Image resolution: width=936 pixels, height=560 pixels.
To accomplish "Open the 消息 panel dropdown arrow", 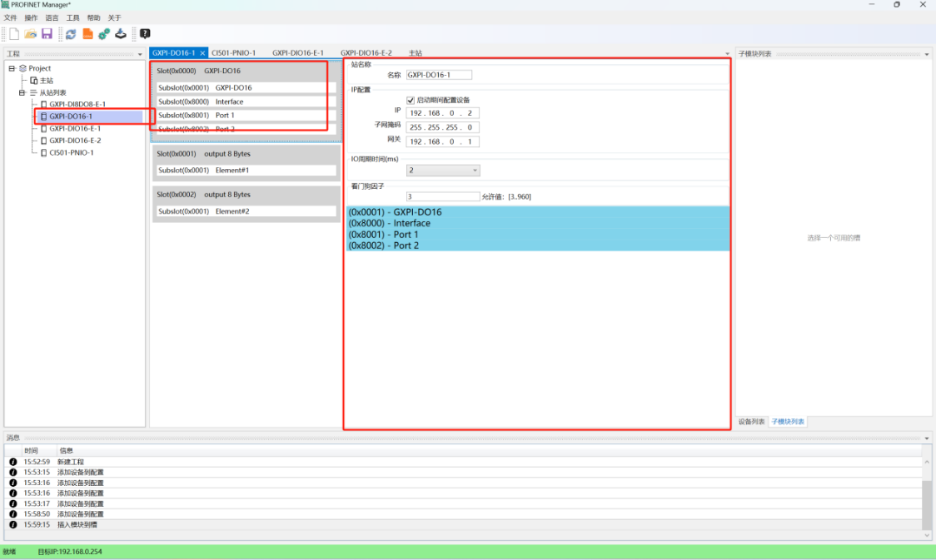I will pyautogui.click(x=927, y=439).
